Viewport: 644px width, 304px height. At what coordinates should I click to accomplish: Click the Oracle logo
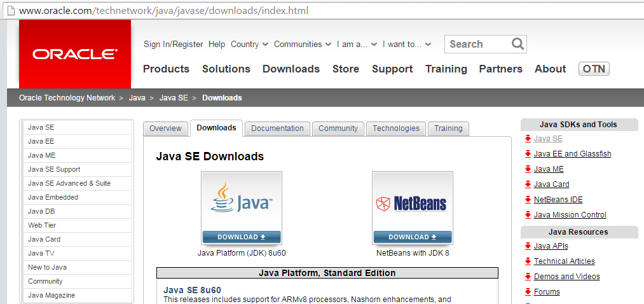(75, 54)
